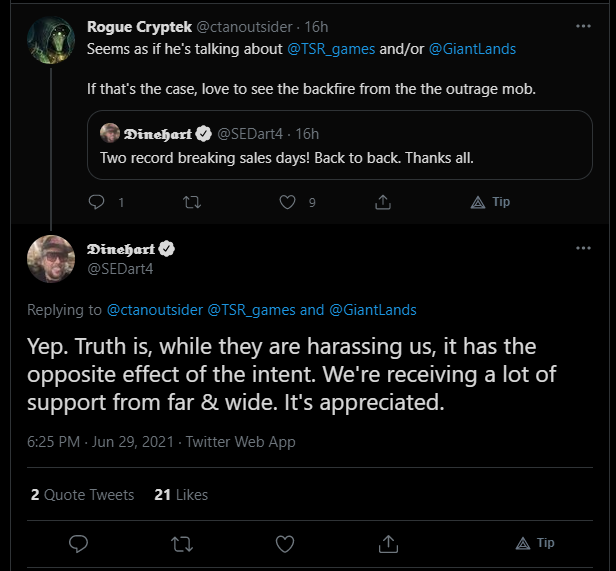Viewport: 616px width, 571px height.
Task: View the 2 Quote Tweets list
Action: (x=82, y=495)
